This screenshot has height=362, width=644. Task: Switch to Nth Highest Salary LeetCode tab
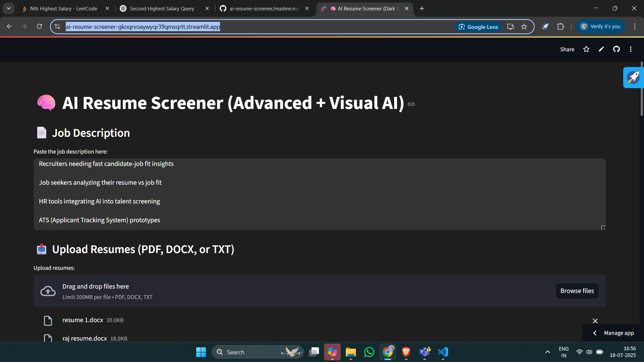point(64,9)
